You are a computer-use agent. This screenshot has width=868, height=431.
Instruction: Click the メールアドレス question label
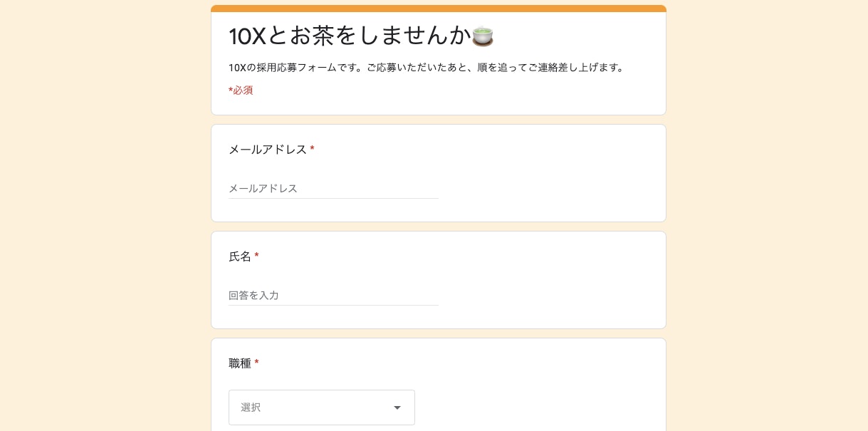(x=267, y=150)
